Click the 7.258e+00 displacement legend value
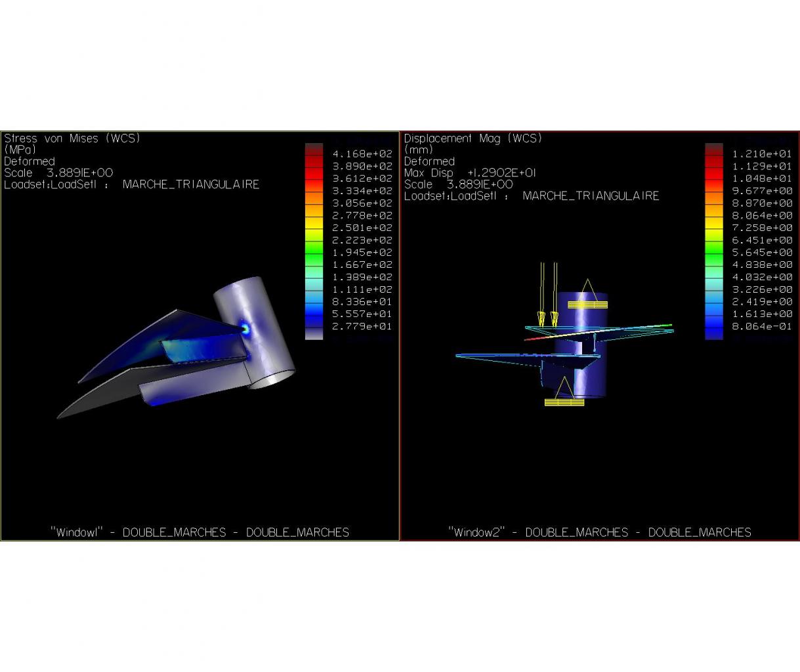 763,228
